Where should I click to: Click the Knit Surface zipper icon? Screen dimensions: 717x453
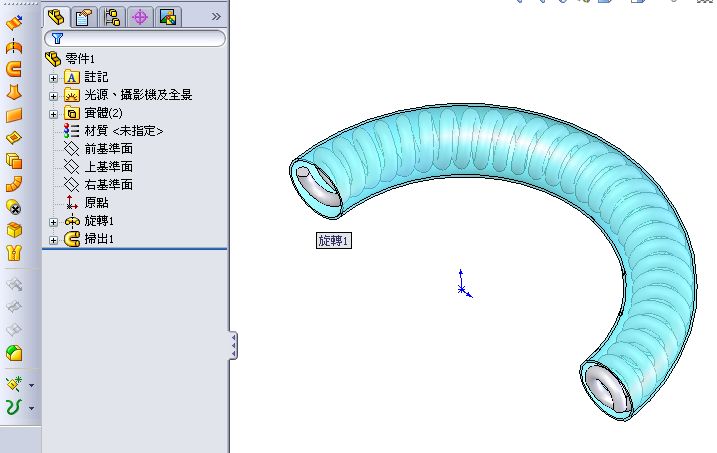pos(14,253)
